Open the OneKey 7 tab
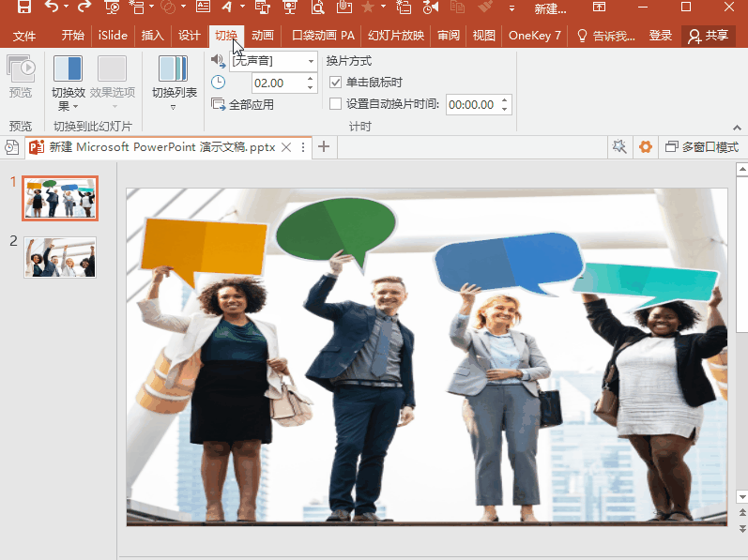This screenshot has width=748, height=560. click(x=535, y=36)
